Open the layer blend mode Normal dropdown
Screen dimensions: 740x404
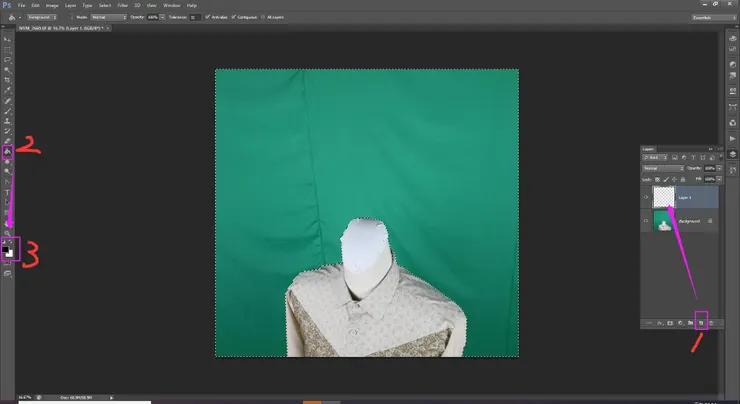point(666,167)
